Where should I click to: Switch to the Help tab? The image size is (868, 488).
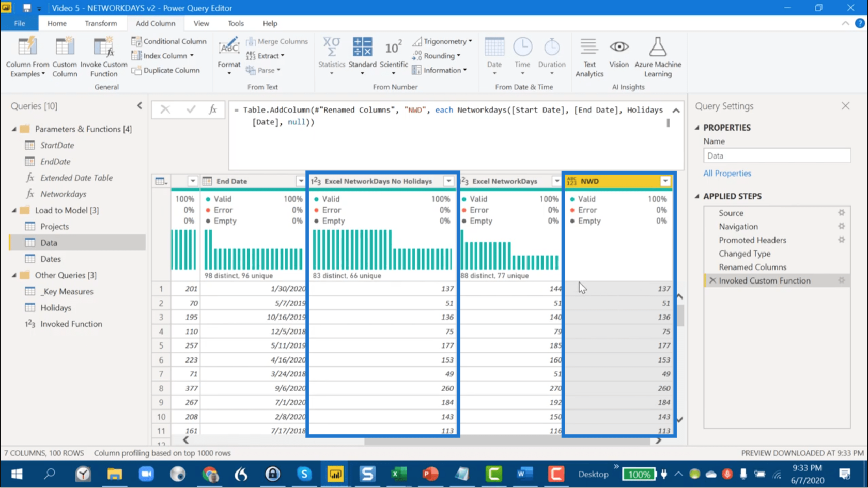point(270,23)
